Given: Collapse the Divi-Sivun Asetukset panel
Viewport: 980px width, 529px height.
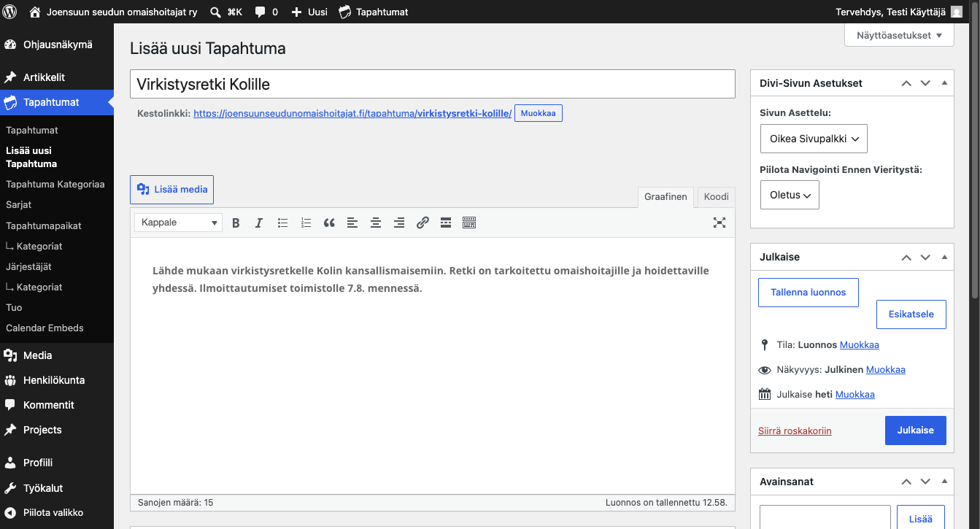Looking at the screenshot, I should (x=944, y=83).
